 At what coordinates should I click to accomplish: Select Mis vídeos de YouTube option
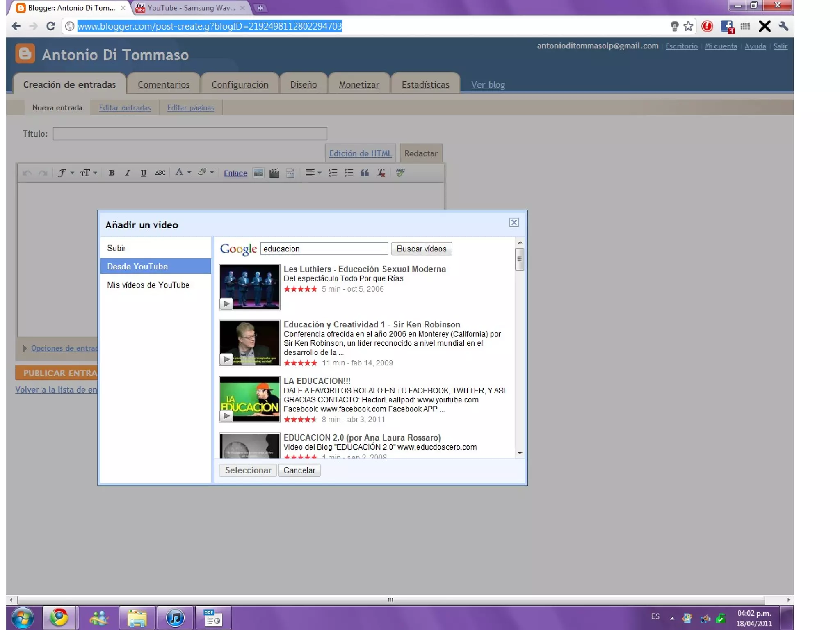(148, 285)
